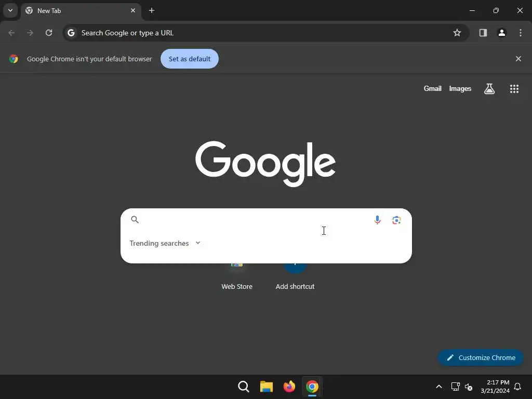The height and width of the screenshot is (399, 532).
Task: Expand the Trending searches chevron
Action: click(x=198, y=243)
